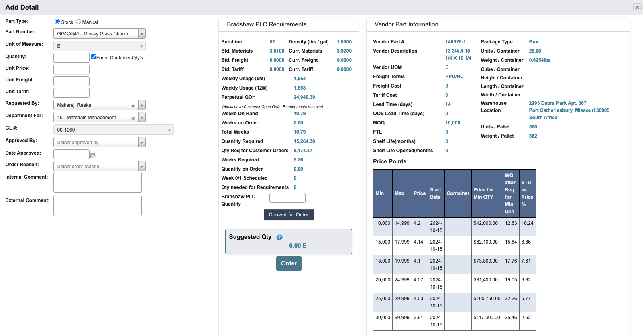Clear the Requested By selection
Image resolution: width=644 pixels, height=336 pixels.
tap(133, 106)
